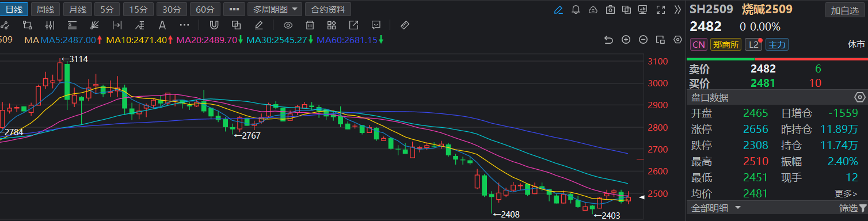Undo last action with the arrow icon

point(608,40)
